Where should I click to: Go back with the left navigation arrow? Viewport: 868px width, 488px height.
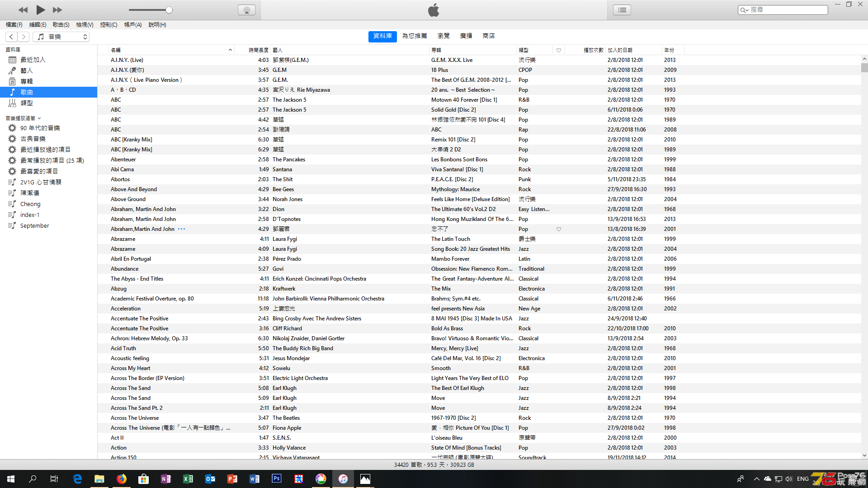[12, 37]
